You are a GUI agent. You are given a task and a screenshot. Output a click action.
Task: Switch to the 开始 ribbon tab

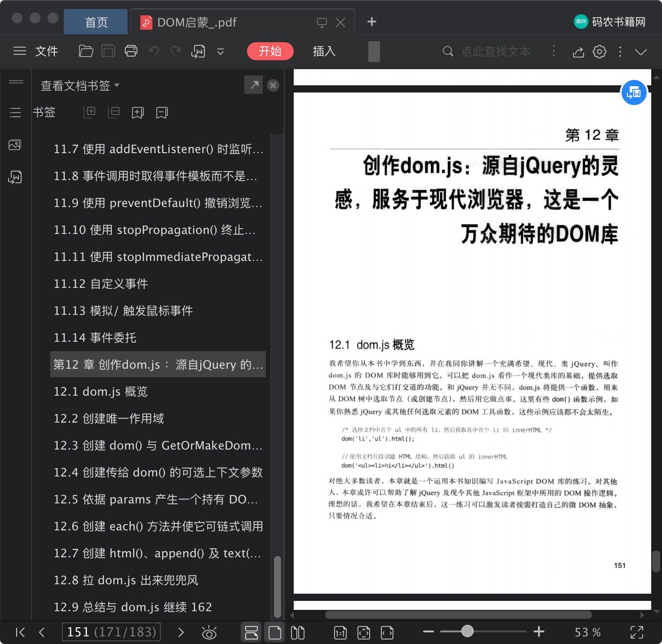pos(270,51)
